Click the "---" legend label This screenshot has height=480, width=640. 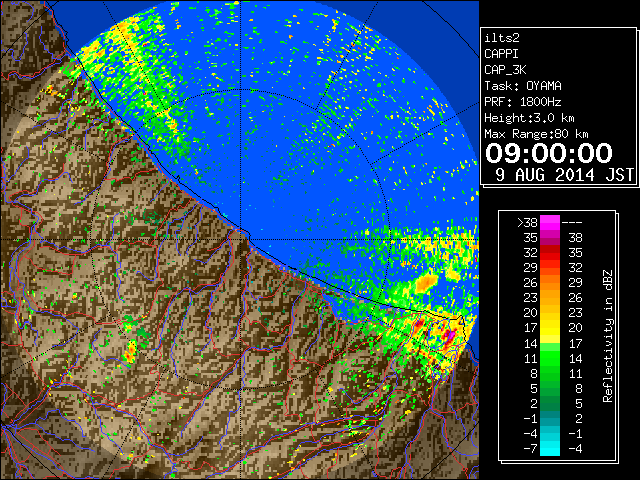(572, 222)
